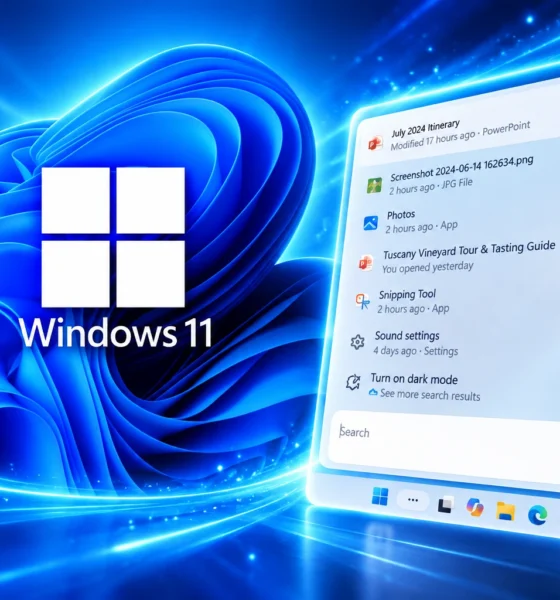Click '2 hours ago · JPG File' subtitle
Screen dimensions: 560x600
(x=431, y=186)
